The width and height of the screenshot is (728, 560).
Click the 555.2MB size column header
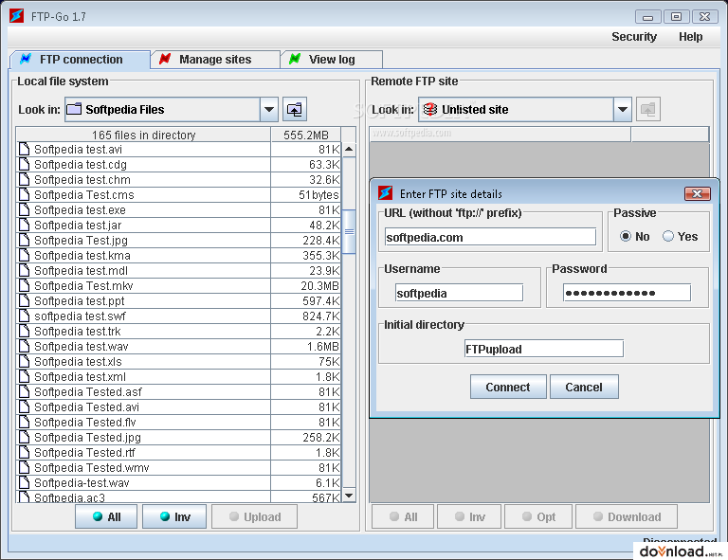point(306,135)
